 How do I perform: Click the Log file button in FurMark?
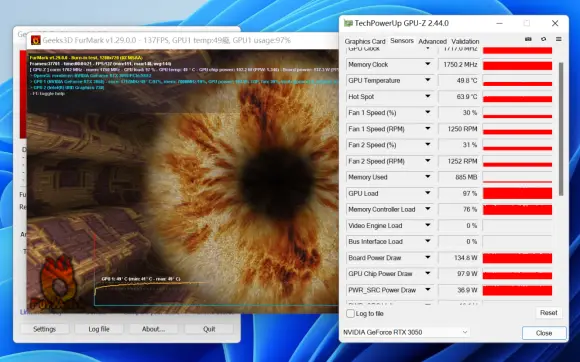coord(99,329)
